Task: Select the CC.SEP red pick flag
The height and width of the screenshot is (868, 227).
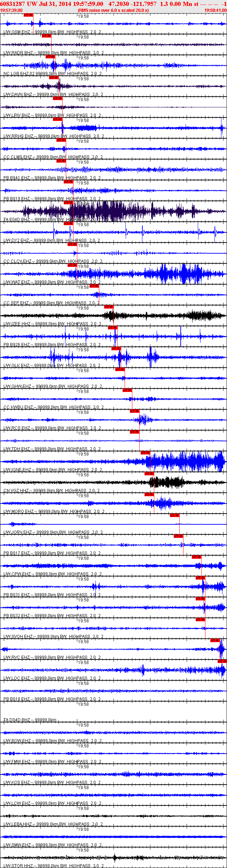Action: point(94,286)
